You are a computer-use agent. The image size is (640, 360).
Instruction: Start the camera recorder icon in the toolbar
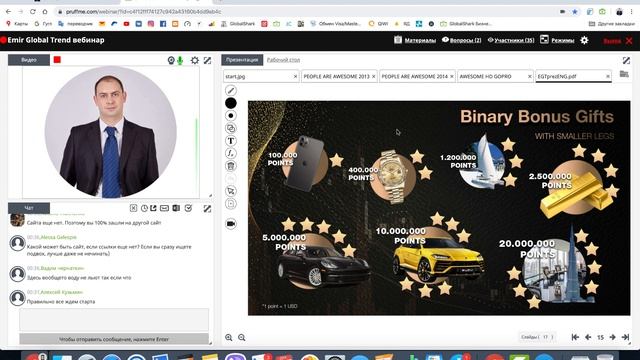point(231,224)
